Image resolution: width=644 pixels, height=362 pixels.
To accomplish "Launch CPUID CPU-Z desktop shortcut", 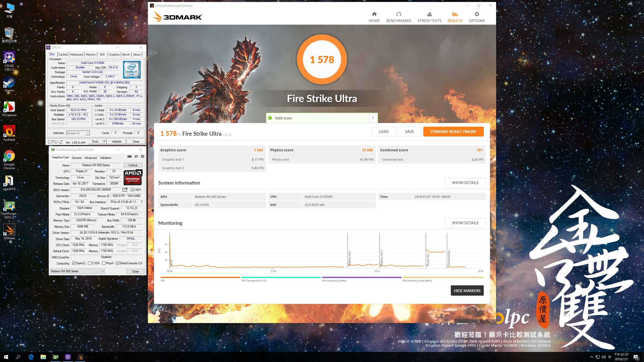I will point(9,61).
